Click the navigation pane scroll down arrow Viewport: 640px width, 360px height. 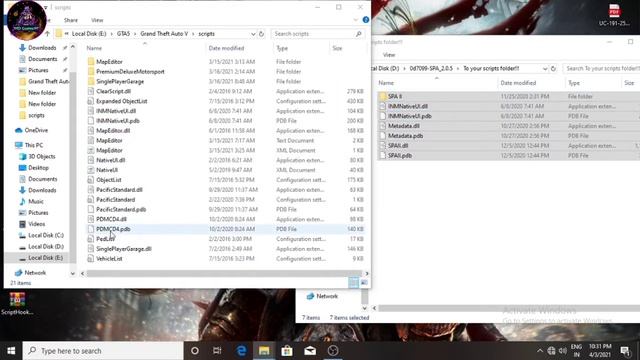pyautogui.click(x=73, y=273)
